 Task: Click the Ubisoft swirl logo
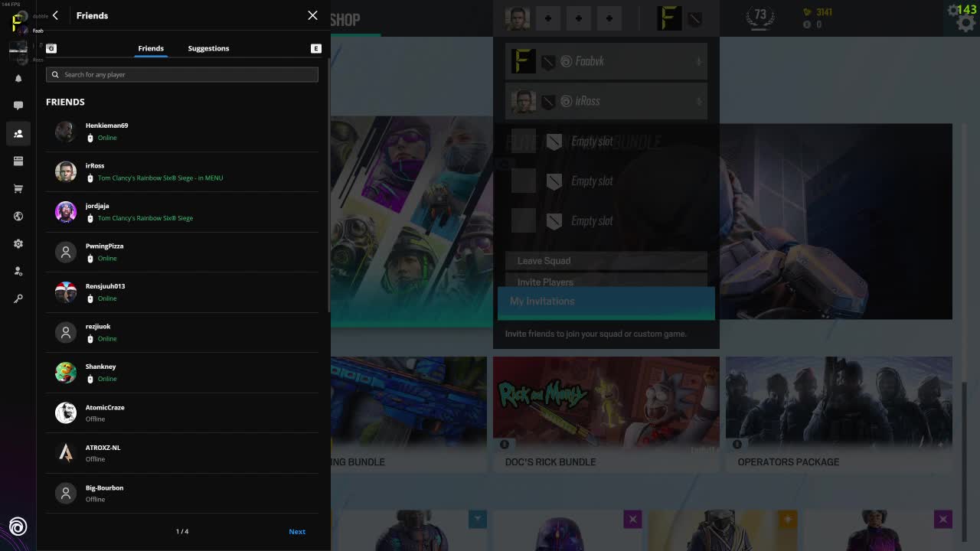[18, 527]
